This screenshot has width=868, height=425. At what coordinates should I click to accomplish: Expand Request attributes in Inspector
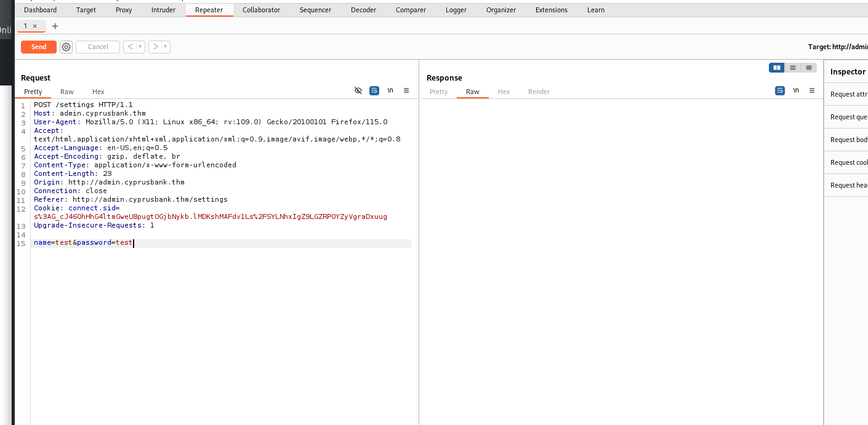(849, 94)
